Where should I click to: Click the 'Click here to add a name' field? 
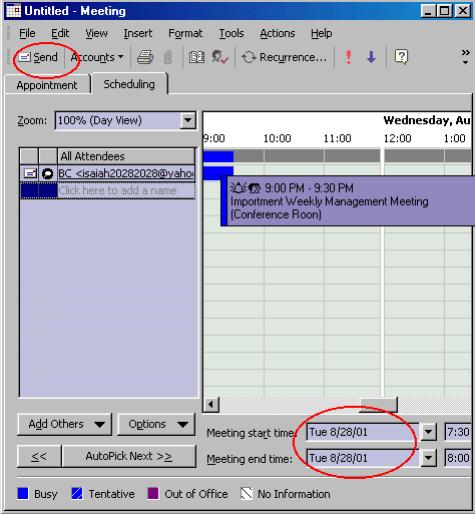(x=126, y=191)
